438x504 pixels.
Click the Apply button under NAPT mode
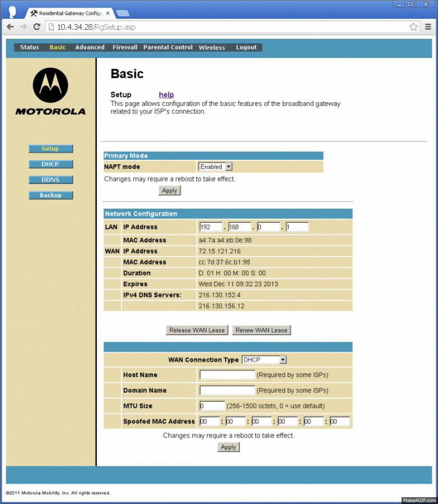click(x=169, y=191)
